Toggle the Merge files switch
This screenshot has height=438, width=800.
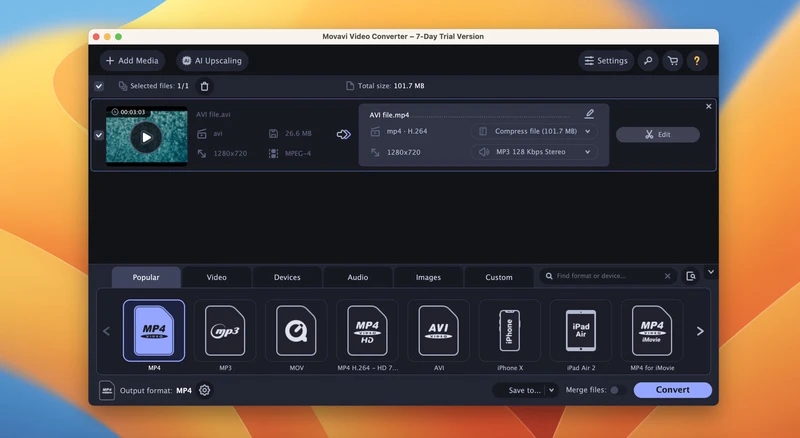[618, 390]
